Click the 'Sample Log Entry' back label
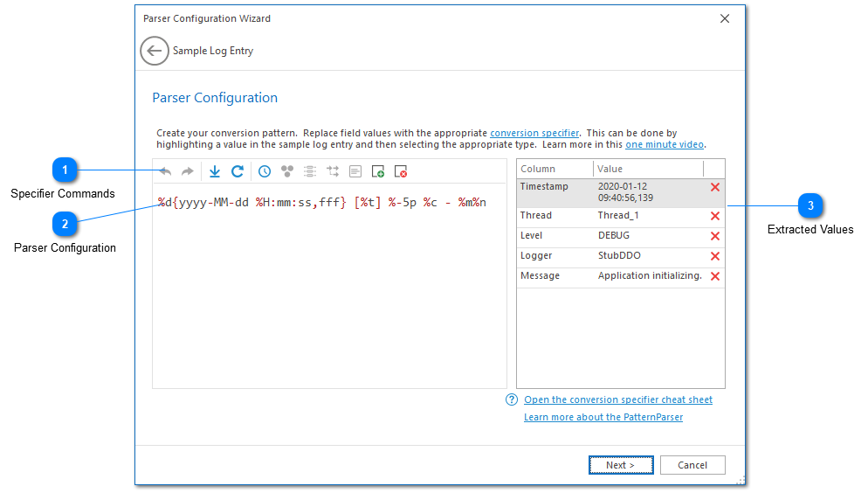Viewport: 868px width, 493px height. click(x=213, y=51)
